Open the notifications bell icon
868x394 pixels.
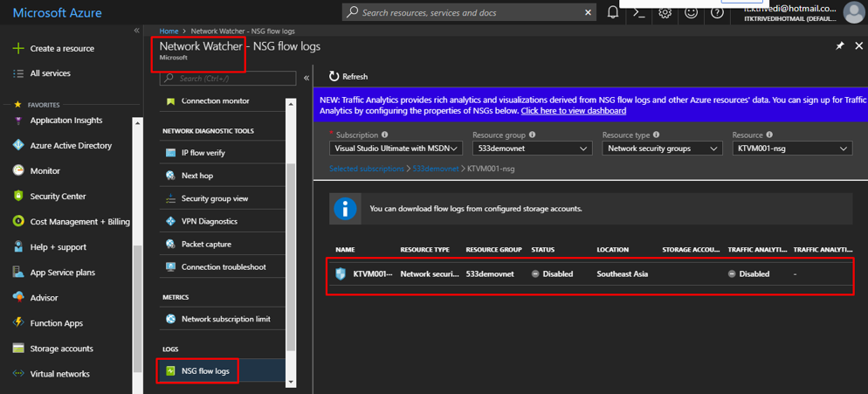pyautogui.click(x=613, y=13)
